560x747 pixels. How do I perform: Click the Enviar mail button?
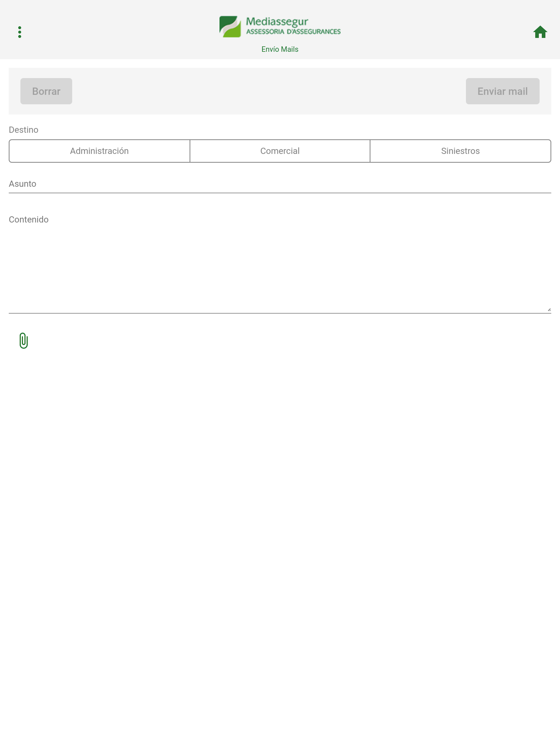502,91
